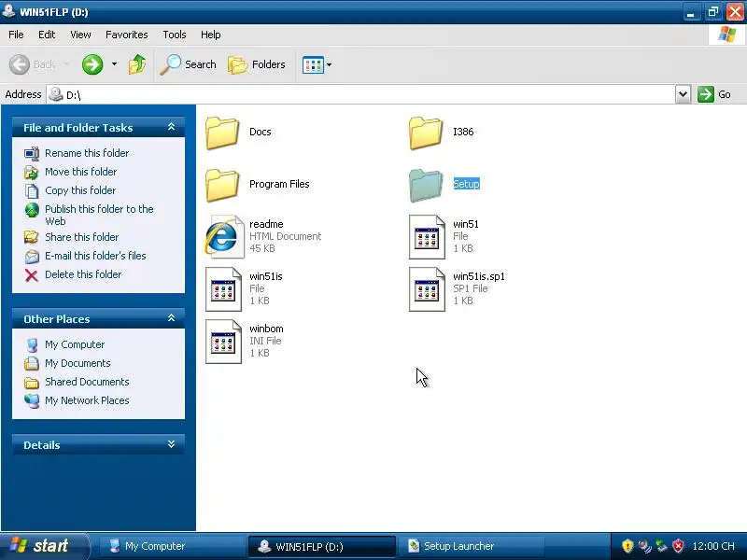
Task: Expand the Details panel
Action: click(172, 444)
